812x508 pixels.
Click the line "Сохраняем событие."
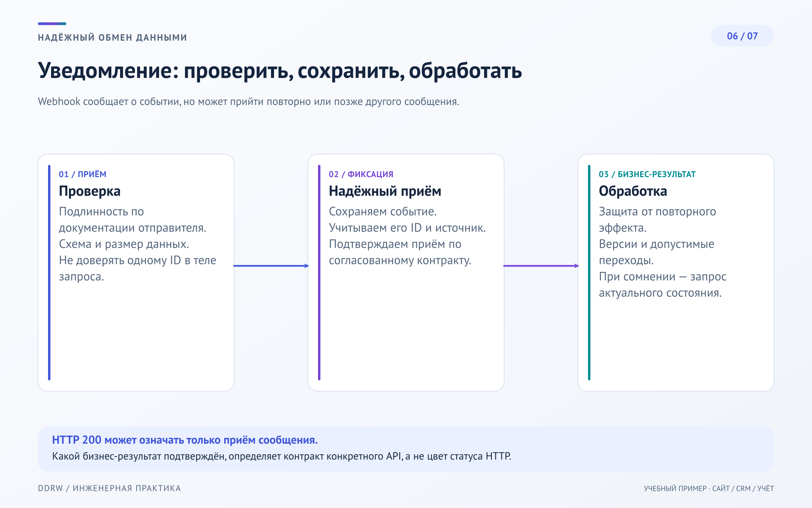click(x=383, y=212)
